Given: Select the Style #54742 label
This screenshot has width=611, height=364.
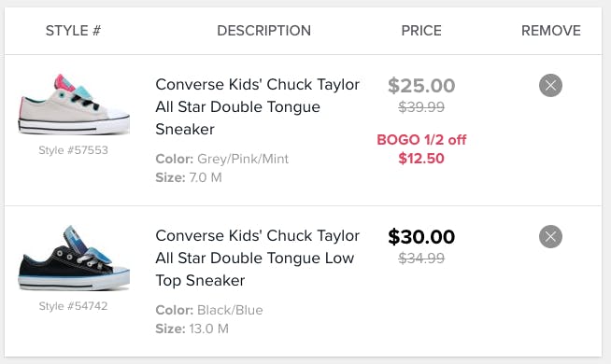Looking at the screenshot, I should point(73,305).
